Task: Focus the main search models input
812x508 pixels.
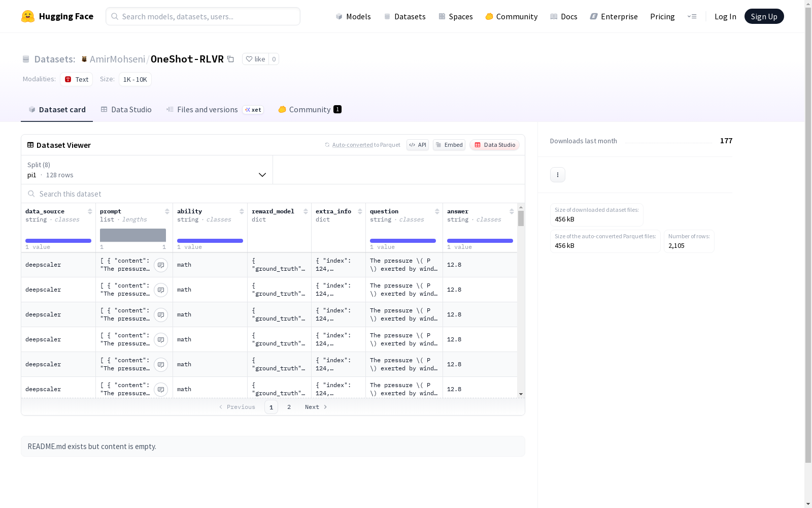Action: 203,16
